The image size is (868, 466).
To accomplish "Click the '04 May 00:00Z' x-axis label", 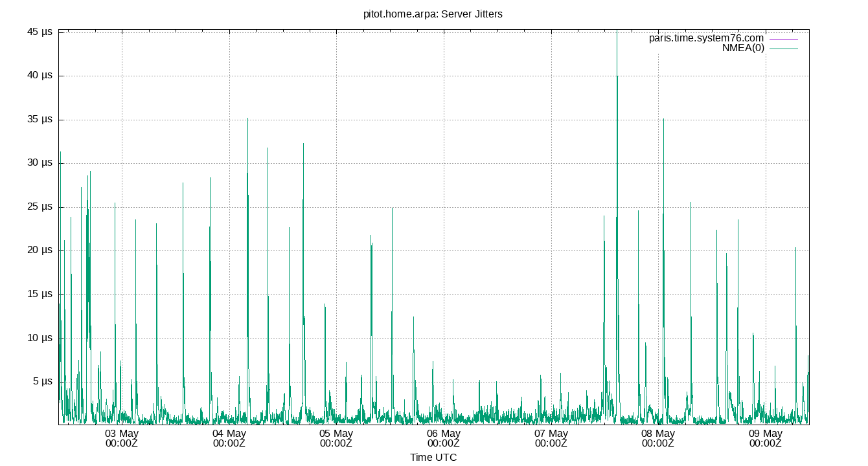I will (x=229, y=438).
